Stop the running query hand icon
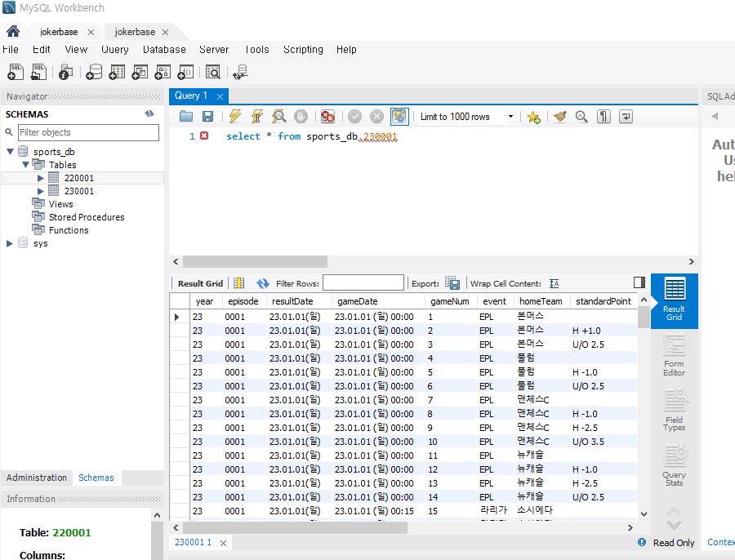Image resolution: width=735 pixels, height=560 pixels. 301,116
